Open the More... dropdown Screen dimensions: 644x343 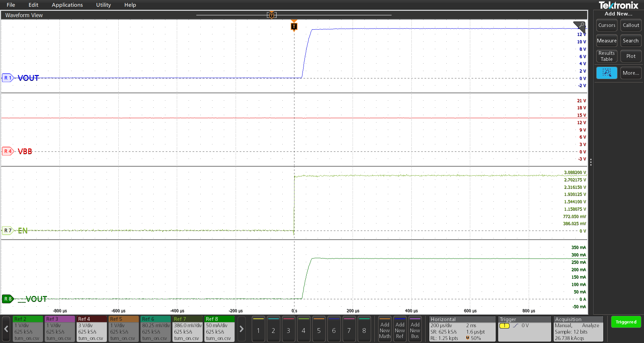[631, 73]
